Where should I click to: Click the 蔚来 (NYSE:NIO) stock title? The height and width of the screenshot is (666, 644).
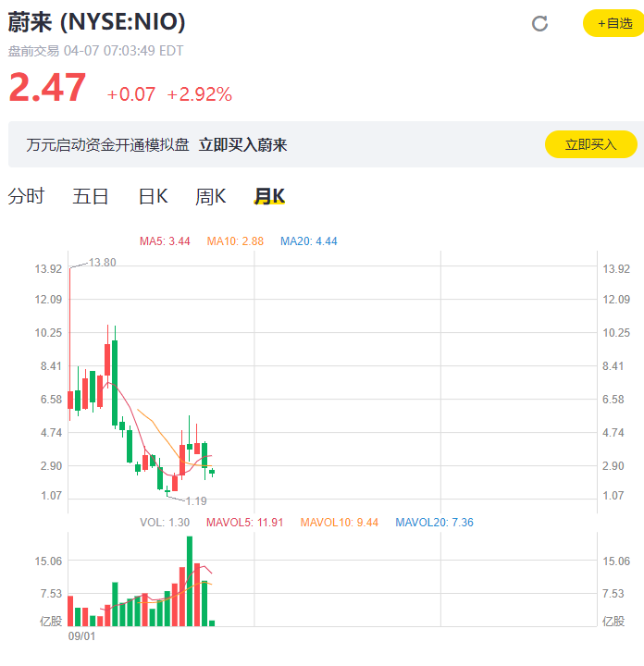point(97,21)
